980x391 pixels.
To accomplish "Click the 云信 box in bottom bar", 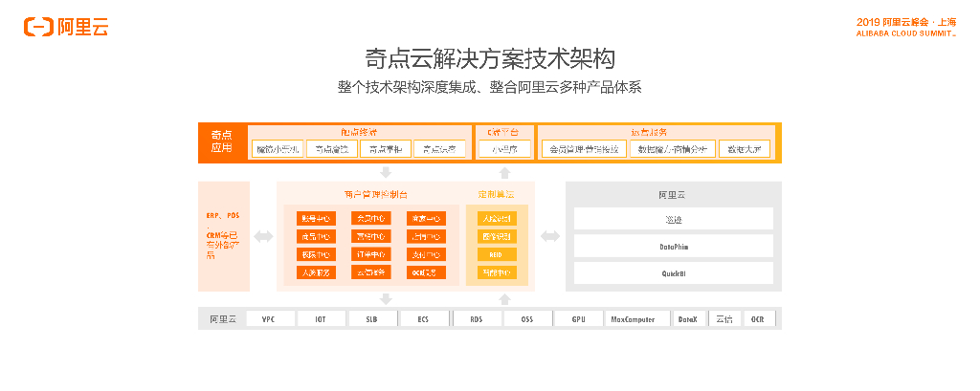I will click(x=725, y=319).
